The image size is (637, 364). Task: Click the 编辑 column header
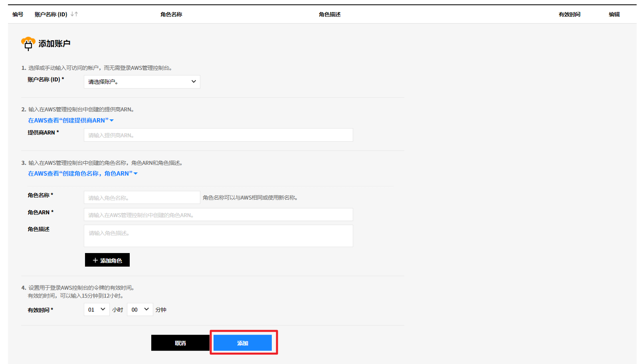coord(614,14)
